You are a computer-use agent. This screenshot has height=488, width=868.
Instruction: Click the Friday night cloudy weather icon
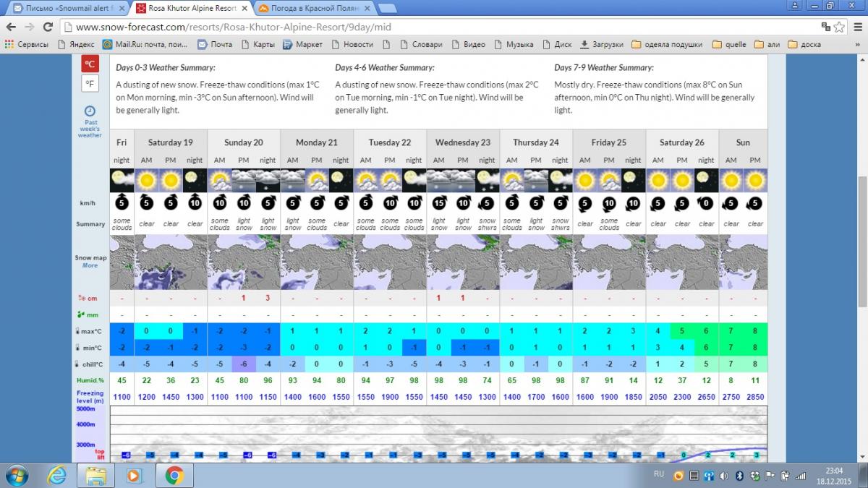pyautogui.click(x=122, y=180)
